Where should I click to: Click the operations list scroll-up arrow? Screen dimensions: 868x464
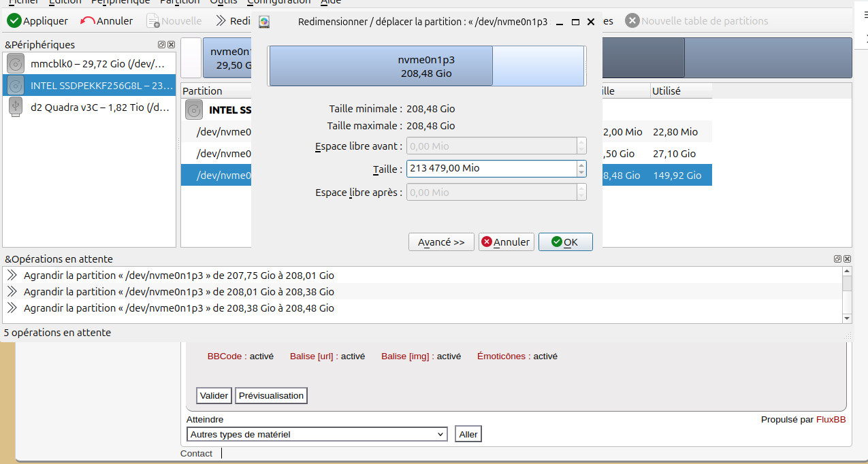click(x=847, y=271)
